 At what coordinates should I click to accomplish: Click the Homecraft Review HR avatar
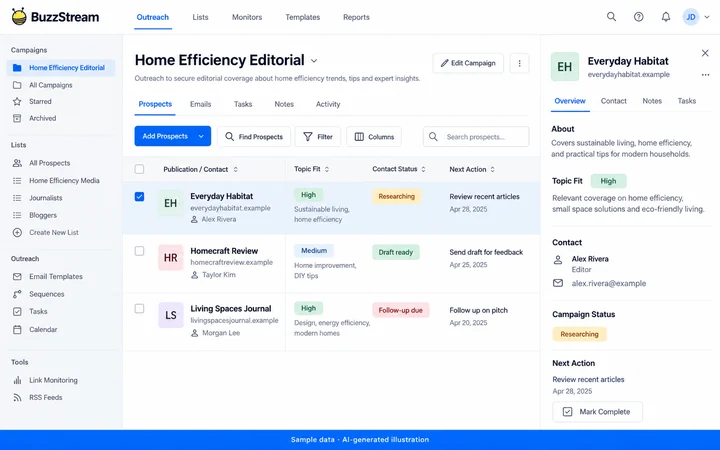[x=170, y=258]
